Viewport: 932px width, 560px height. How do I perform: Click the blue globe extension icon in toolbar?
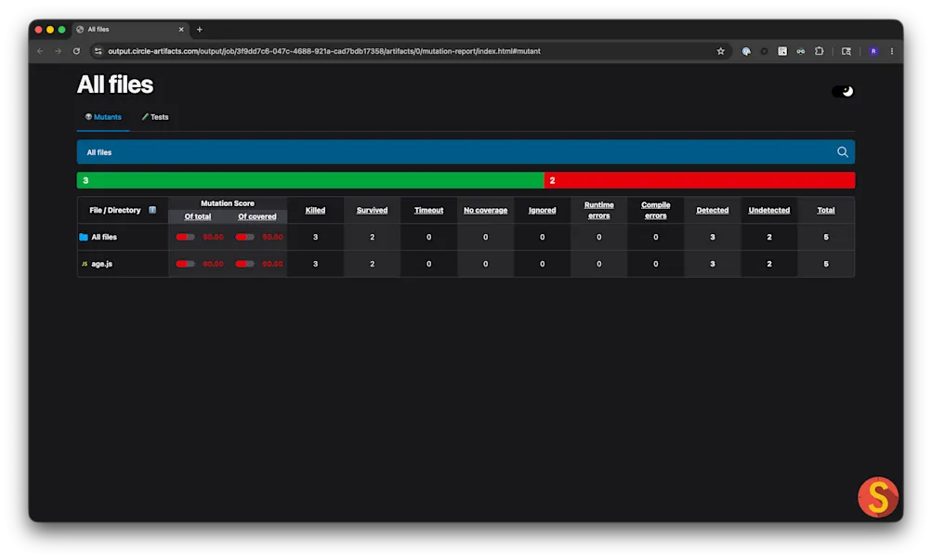pos(746,51)
